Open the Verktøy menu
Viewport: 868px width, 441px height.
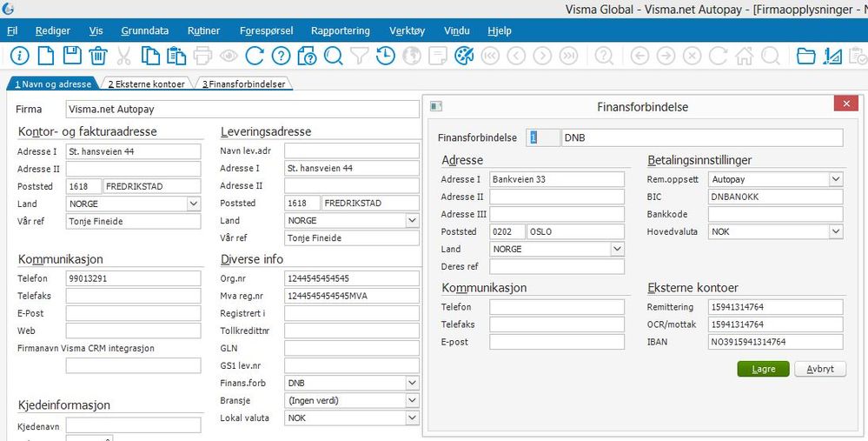point(407,31)
